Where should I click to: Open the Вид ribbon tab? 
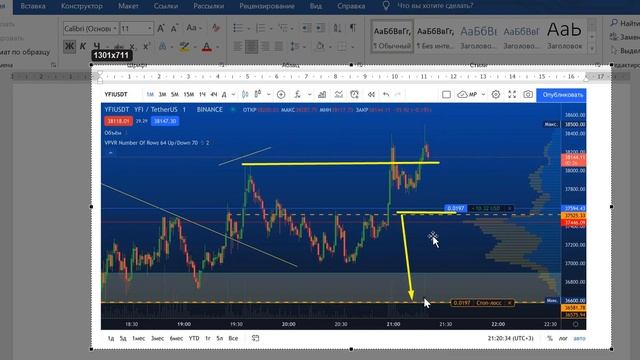pyautogui.click(x=316, y=6)
